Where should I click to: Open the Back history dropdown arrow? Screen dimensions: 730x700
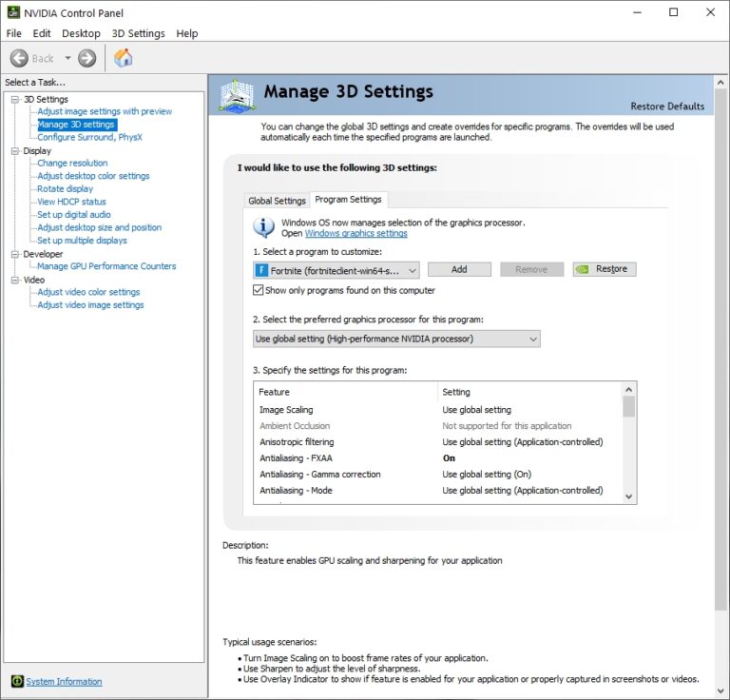tap(68, 58)
